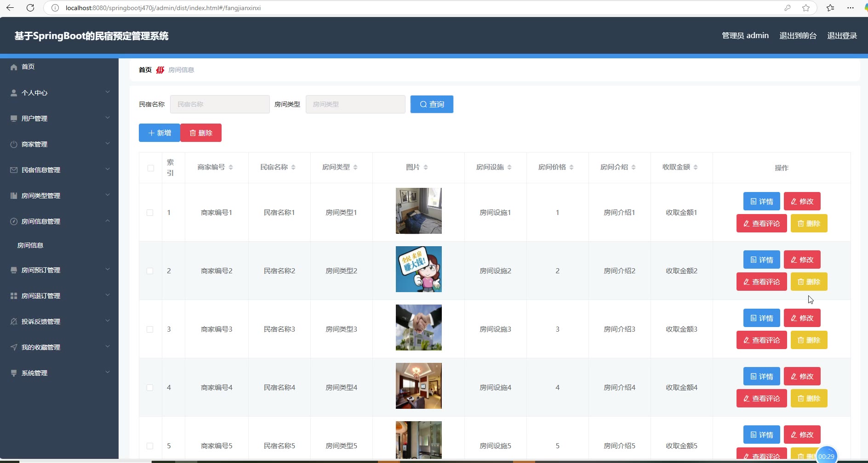Tick the select-all checkbox in table header
The height and width of the screenshot is (463, 868).
pos(151,168)
